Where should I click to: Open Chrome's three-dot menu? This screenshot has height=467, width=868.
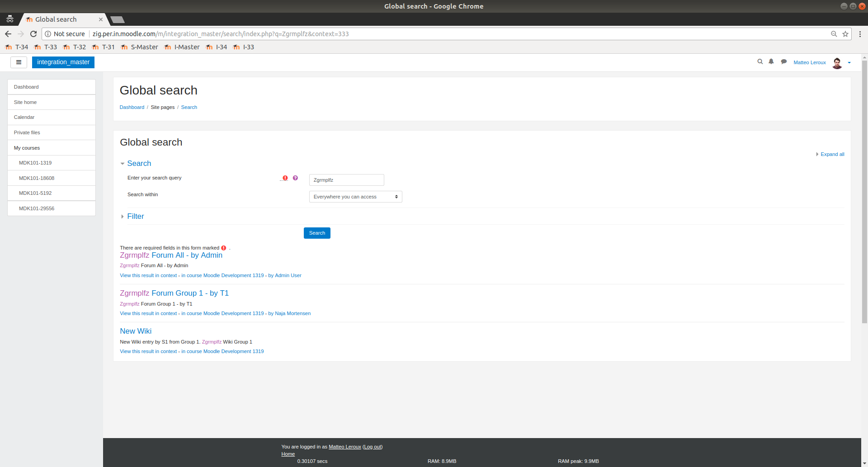click(x=860, y=34)
